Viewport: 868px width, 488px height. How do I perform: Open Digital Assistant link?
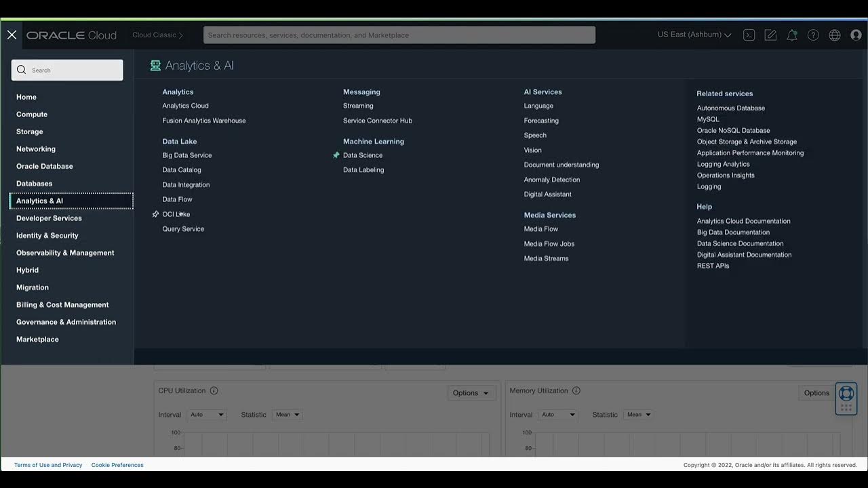coord(547,195)
